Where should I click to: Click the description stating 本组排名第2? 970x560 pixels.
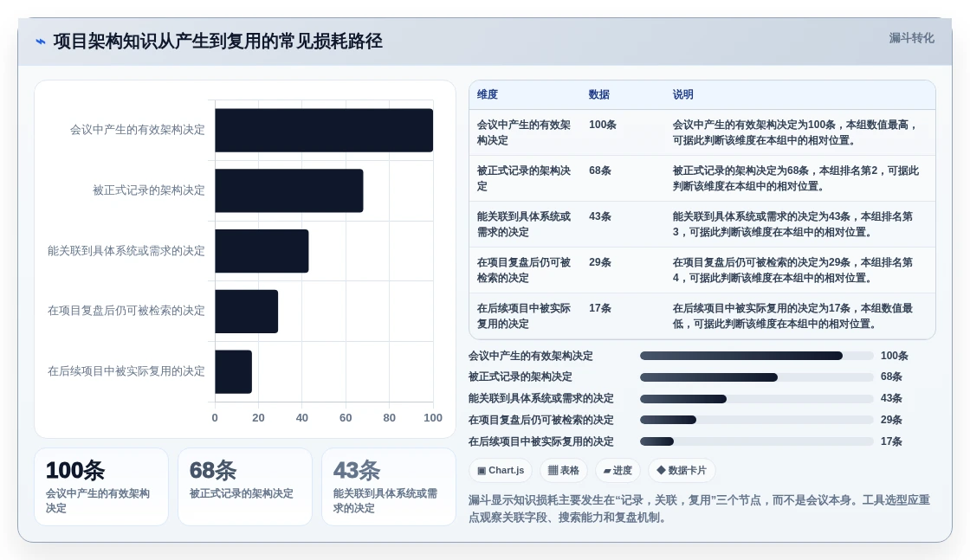[x=796, y=178]
